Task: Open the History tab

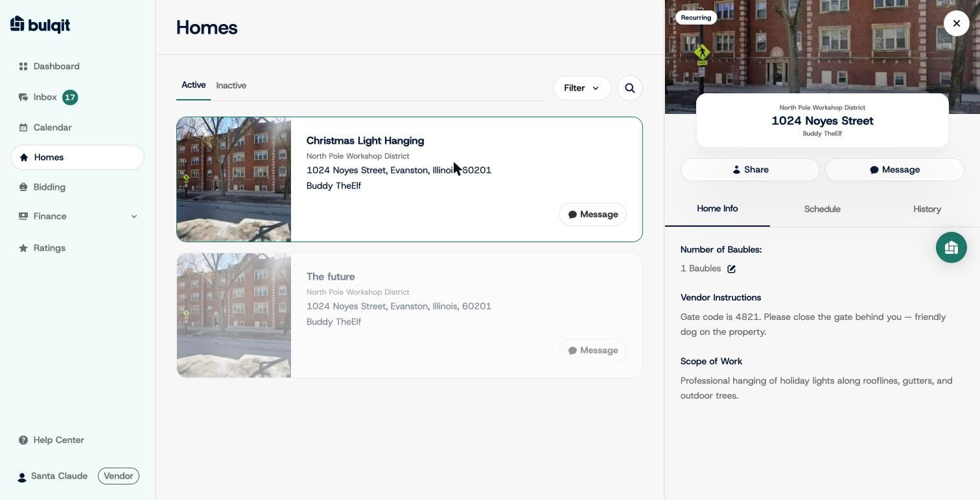Action: coord(927,209)
